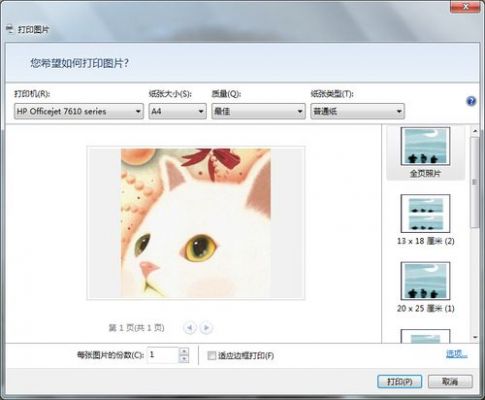
Task: Open print quality dropdown
Action: (258, 111)
